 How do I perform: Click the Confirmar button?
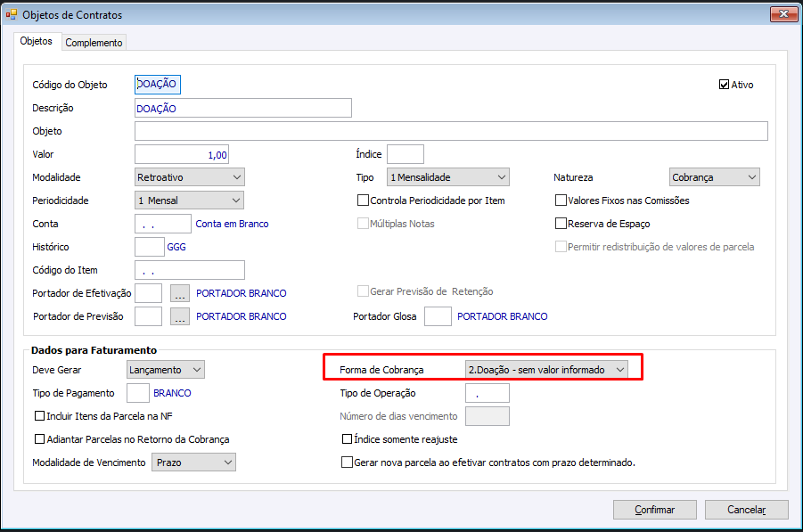click(x=654, y=510)
